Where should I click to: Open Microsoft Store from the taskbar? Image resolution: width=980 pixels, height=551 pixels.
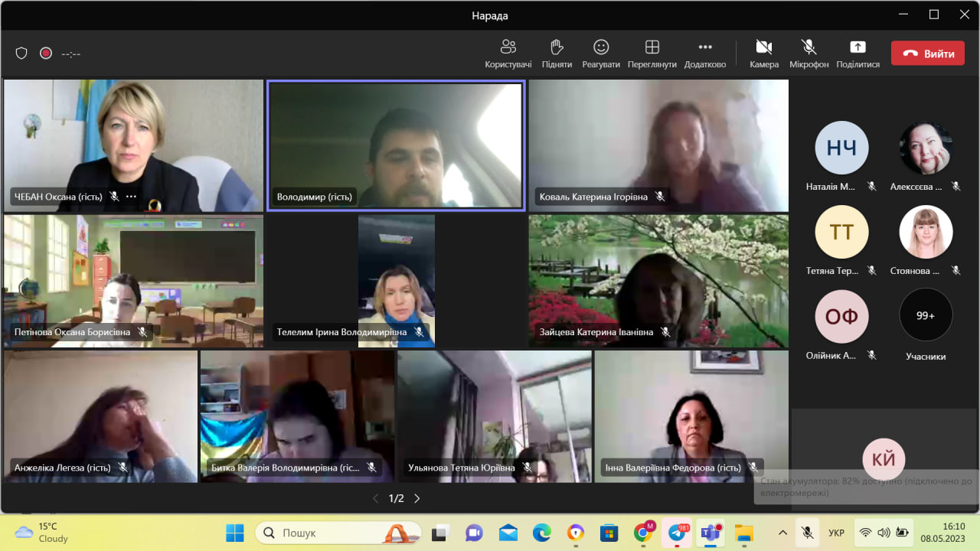pos(609,533)
